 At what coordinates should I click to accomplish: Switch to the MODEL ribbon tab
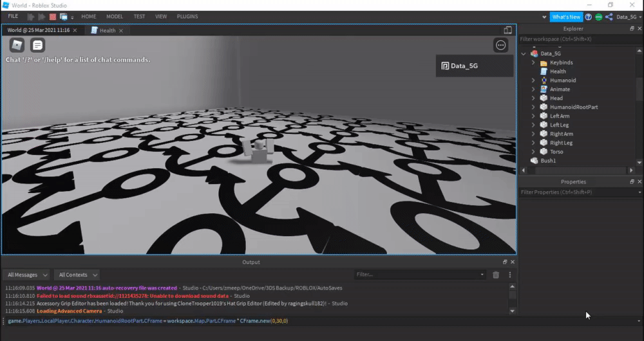pos(115,17)
